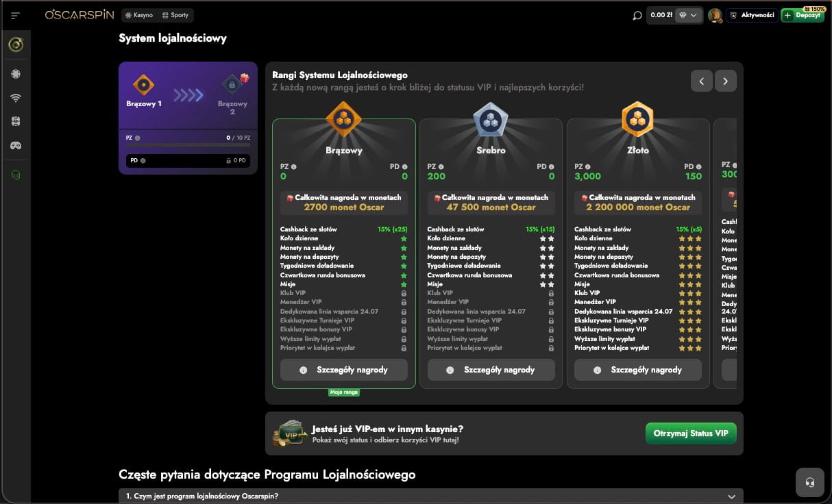Switch to the Sporty tab
Screen dimensions: 832x504
[x=175, y=15]
